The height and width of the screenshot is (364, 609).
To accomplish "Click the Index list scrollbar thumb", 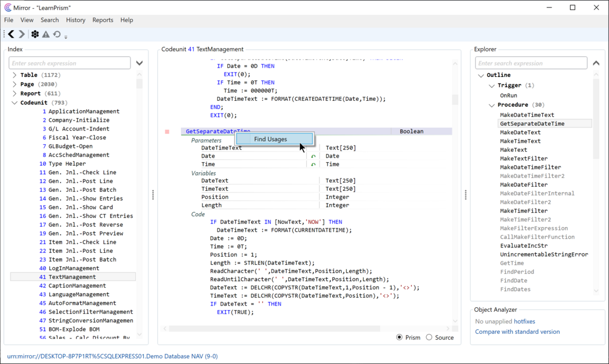I will (139, 84).
